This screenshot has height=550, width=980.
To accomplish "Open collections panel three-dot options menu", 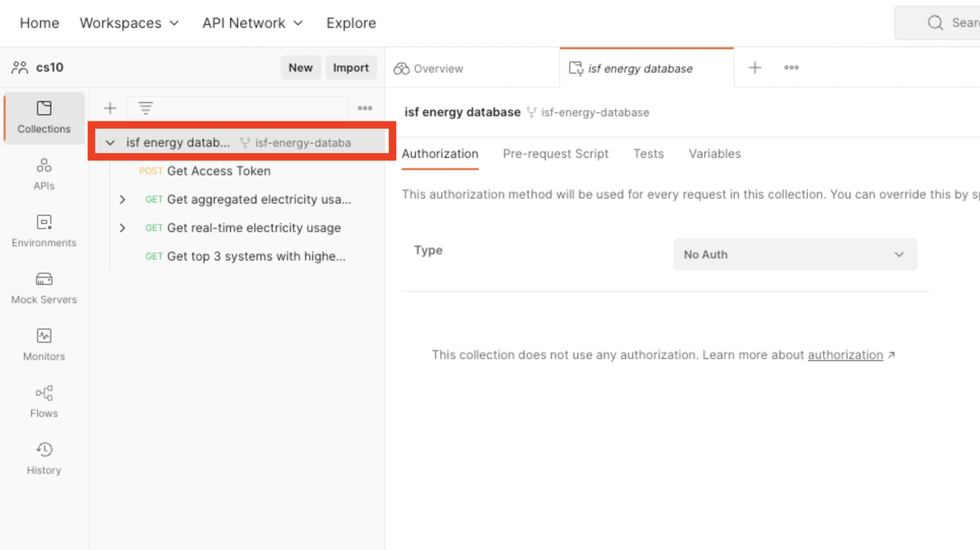I will (x=365, y=108).
